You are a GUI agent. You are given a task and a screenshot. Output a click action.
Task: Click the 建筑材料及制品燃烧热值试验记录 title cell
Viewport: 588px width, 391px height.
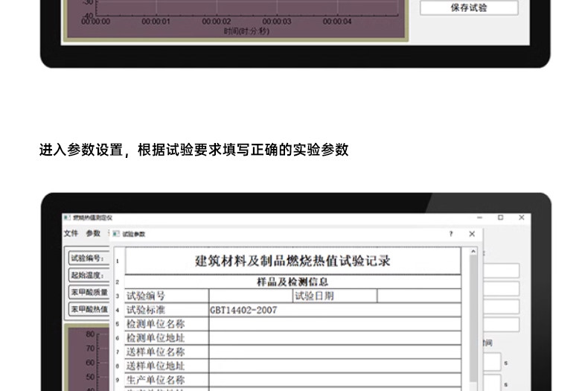point(293,261)
